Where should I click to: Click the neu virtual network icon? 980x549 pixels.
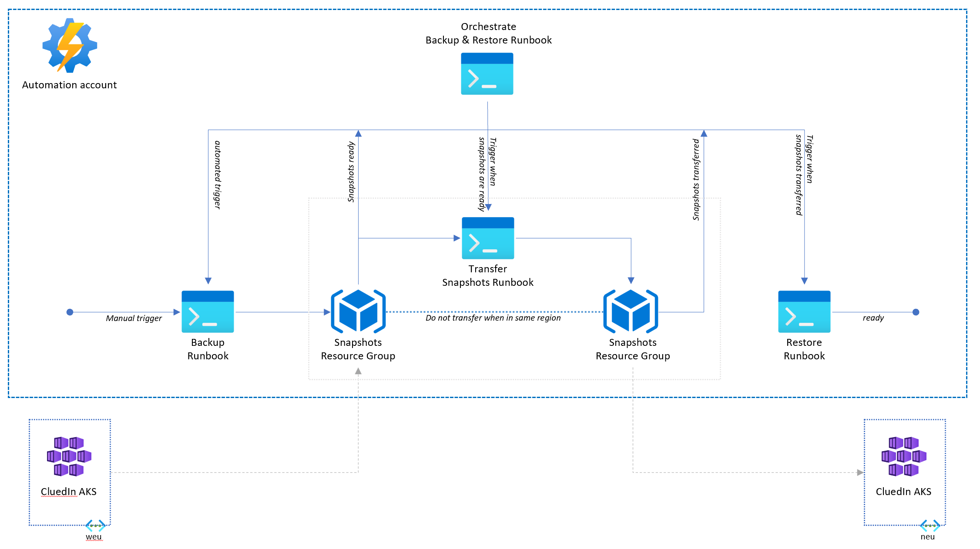click(930, 526)
